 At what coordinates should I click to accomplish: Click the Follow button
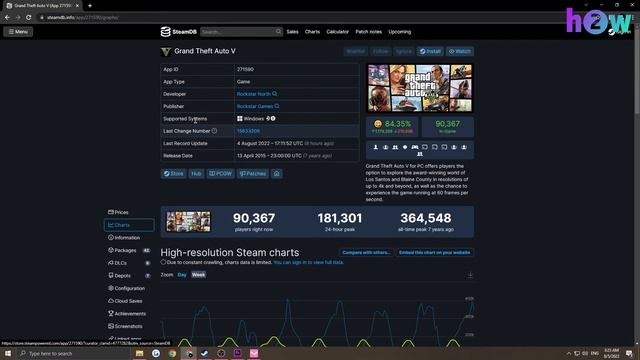point(380,51)
